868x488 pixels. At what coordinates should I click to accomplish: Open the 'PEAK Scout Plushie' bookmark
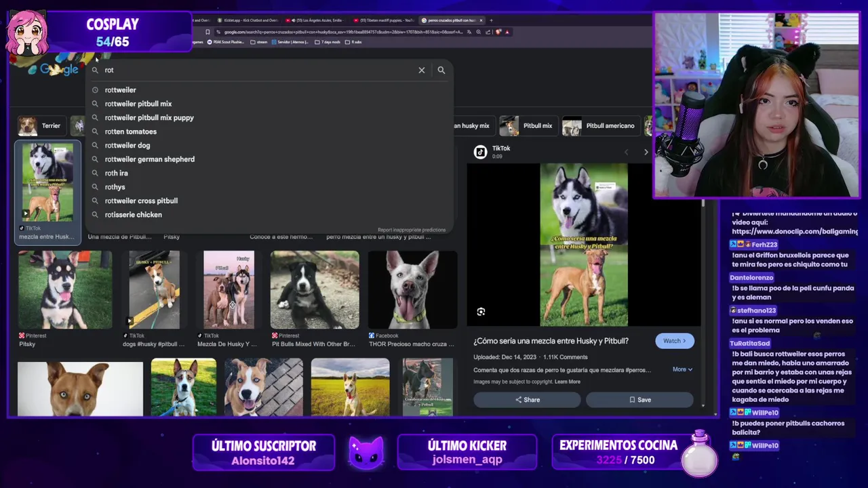coord(226,42)
